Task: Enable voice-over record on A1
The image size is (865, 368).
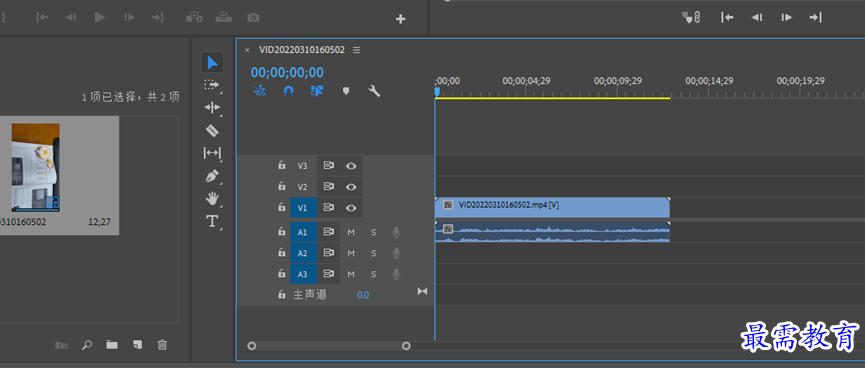Action: [x=396, y=232]
